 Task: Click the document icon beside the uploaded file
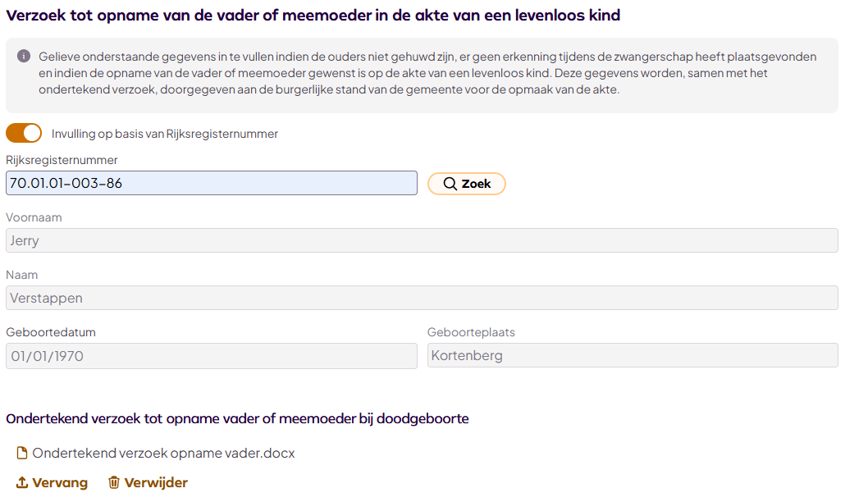pos(22,453)
